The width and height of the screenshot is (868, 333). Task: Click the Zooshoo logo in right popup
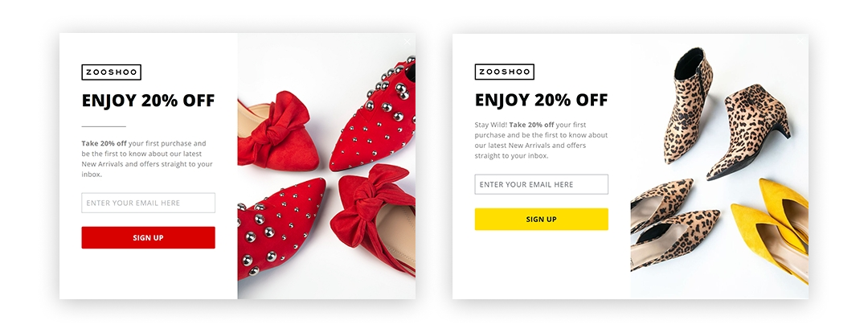pos(504,72)
